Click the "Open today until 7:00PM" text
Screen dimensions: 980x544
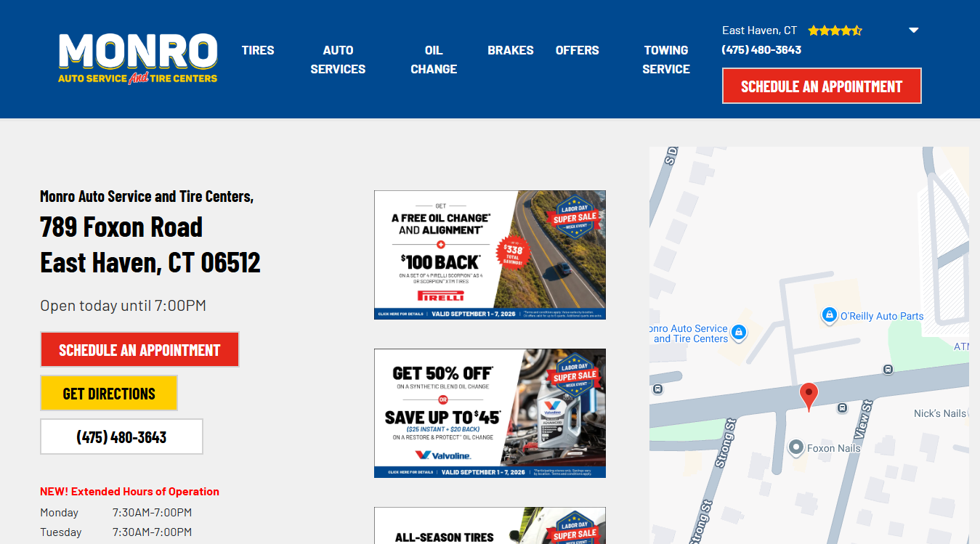click(x=123, y=306)
